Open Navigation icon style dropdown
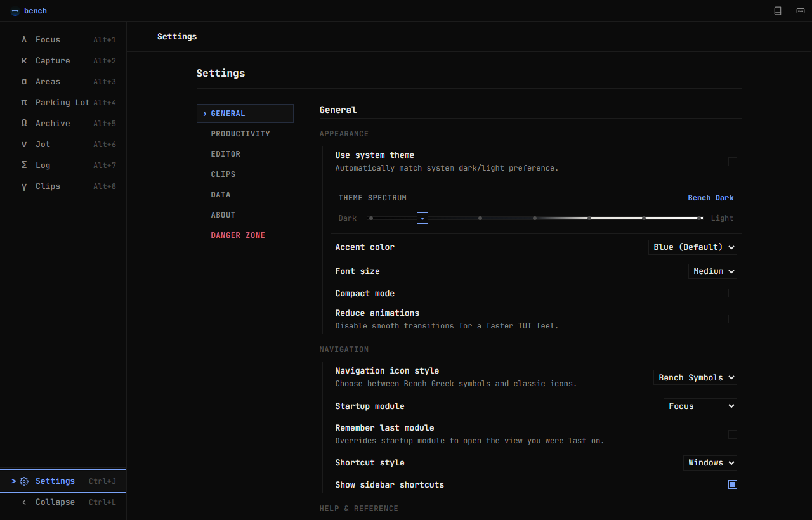 [x=695, y=377]
